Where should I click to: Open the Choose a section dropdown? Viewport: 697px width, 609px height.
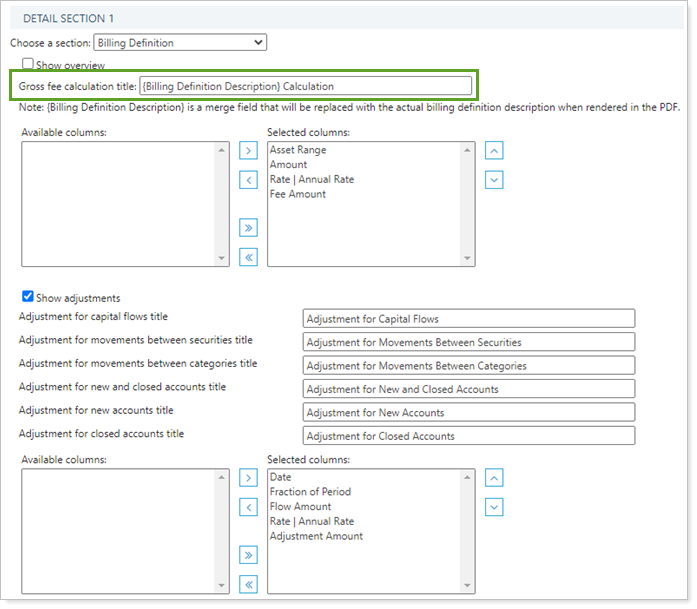coord(179,43)
